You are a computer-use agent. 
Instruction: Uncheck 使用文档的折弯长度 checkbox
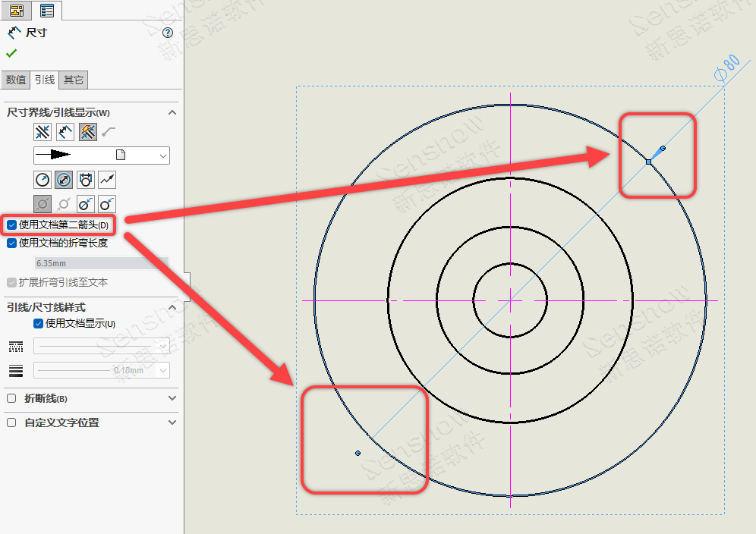point(11,243)
